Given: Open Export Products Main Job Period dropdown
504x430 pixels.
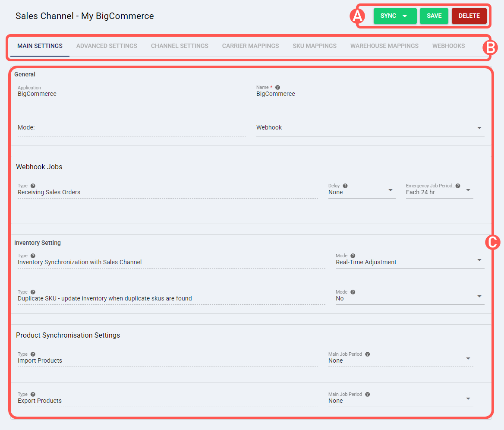Looking at the screenshot, I should pyautogui.click(x=468, y=398).
